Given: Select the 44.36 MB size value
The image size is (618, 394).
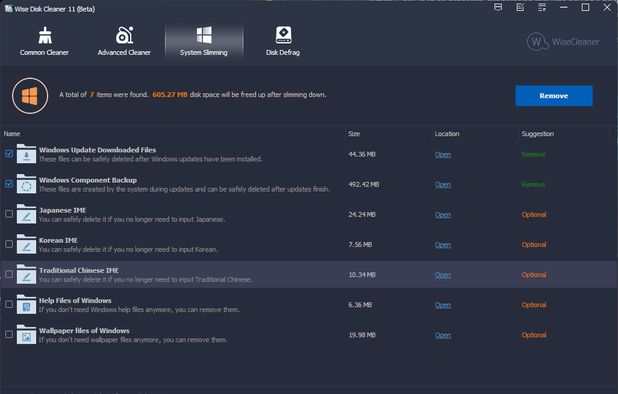Looking at the screenshot, I should pos(362,154).
